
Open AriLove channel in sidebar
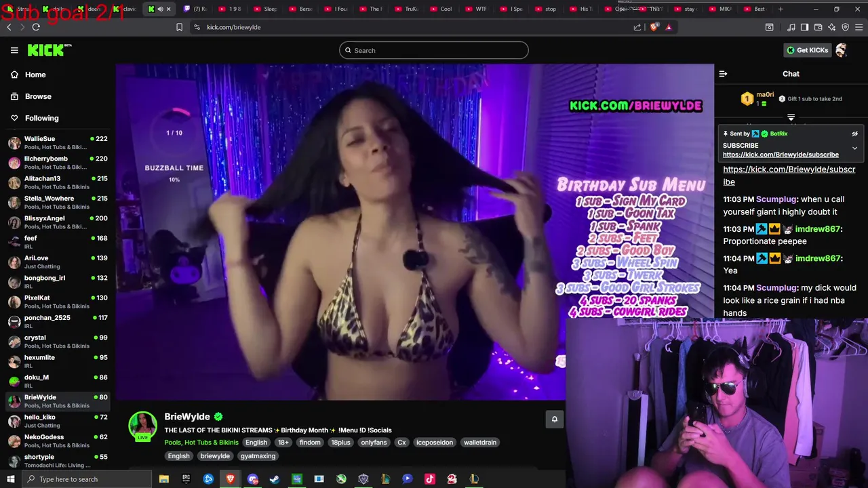tap(58, 262)
